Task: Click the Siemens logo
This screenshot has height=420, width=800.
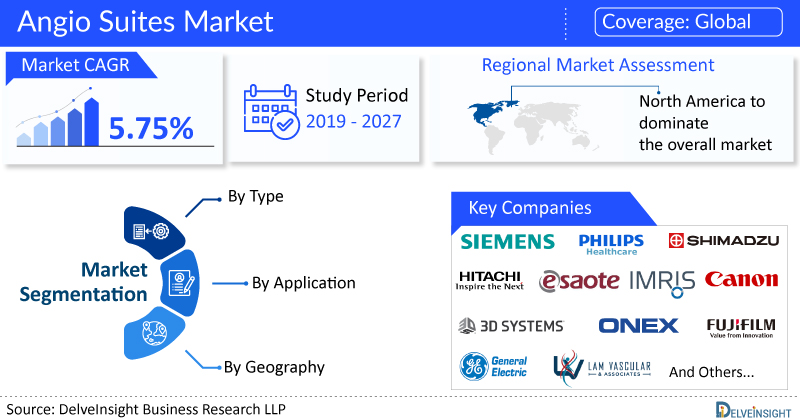Action: [x=507, y=241]
